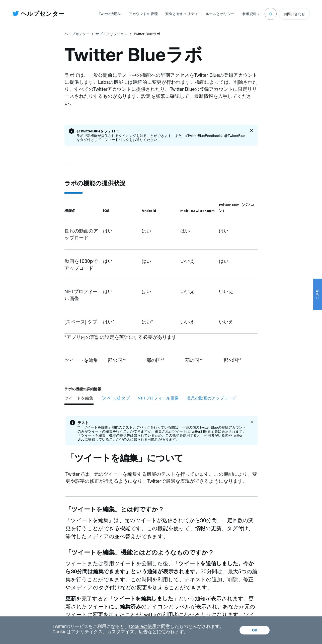322x644 pixels.
Task: Switch to the 長尺の動画のアップロード tab
Action: (211, 398)
